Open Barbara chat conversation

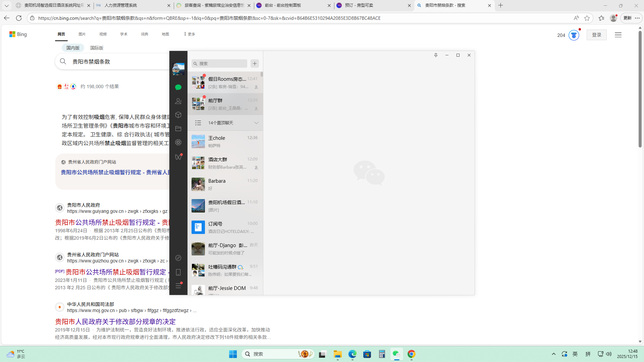pos(225,184)
